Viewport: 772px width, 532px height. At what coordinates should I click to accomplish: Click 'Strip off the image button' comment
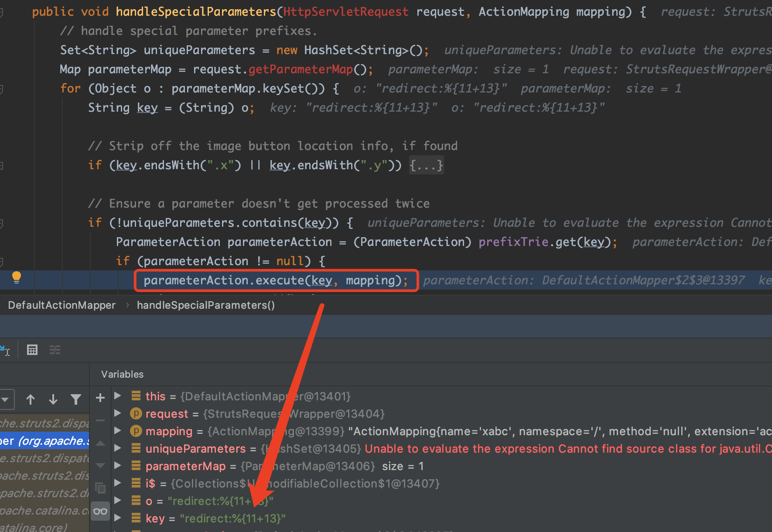(273, 146)
